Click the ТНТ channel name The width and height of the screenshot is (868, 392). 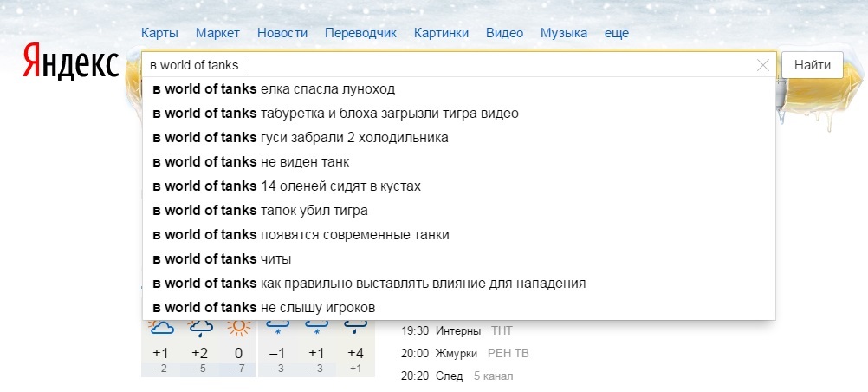tap(502, 331)
